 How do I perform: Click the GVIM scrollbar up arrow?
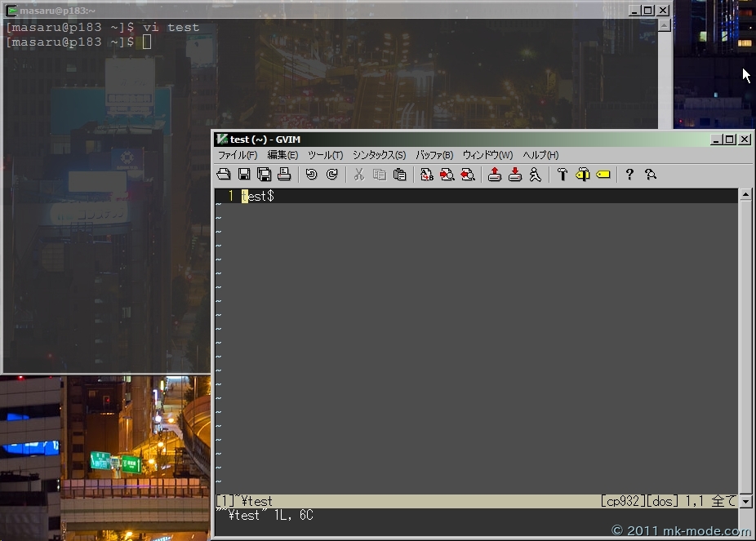point(745,195)
